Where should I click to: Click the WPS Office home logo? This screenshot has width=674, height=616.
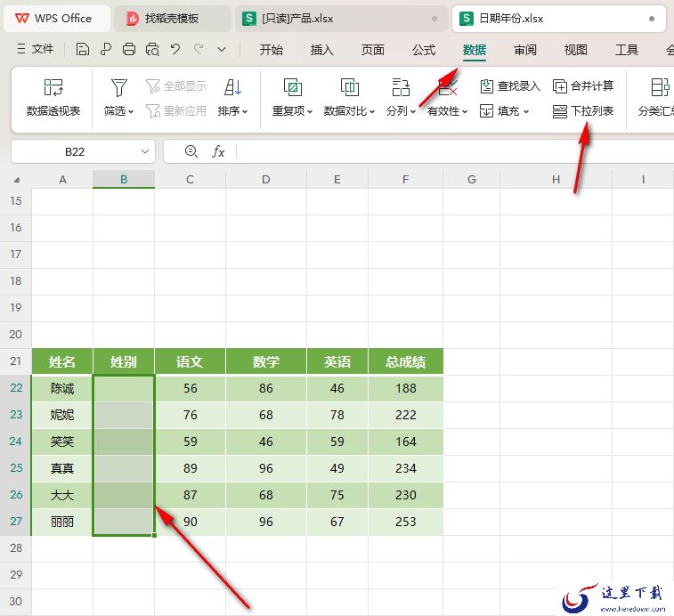click(x=22, y=19)
